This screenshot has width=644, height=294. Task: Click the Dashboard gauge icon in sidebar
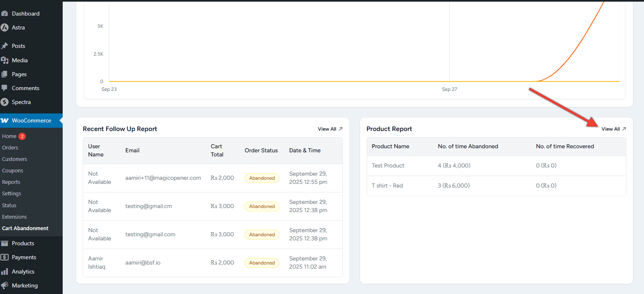click(5, 14)
